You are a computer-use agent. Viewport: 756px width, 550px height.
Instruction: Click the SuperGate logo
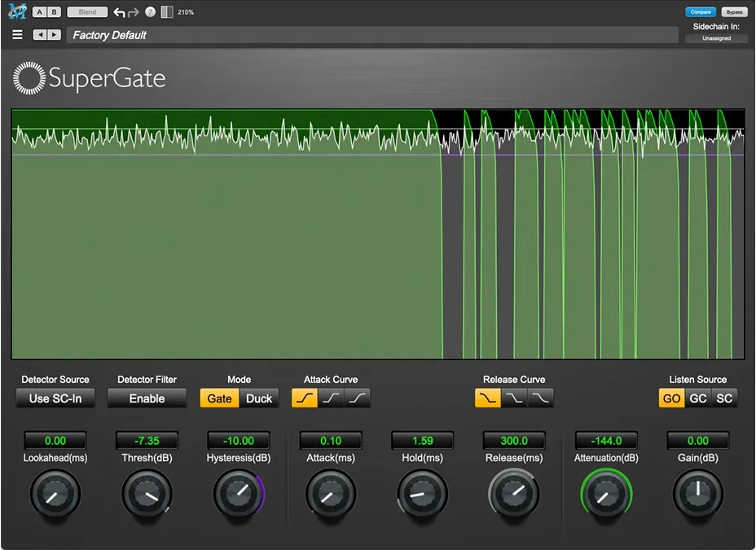[x=89, y=78]
